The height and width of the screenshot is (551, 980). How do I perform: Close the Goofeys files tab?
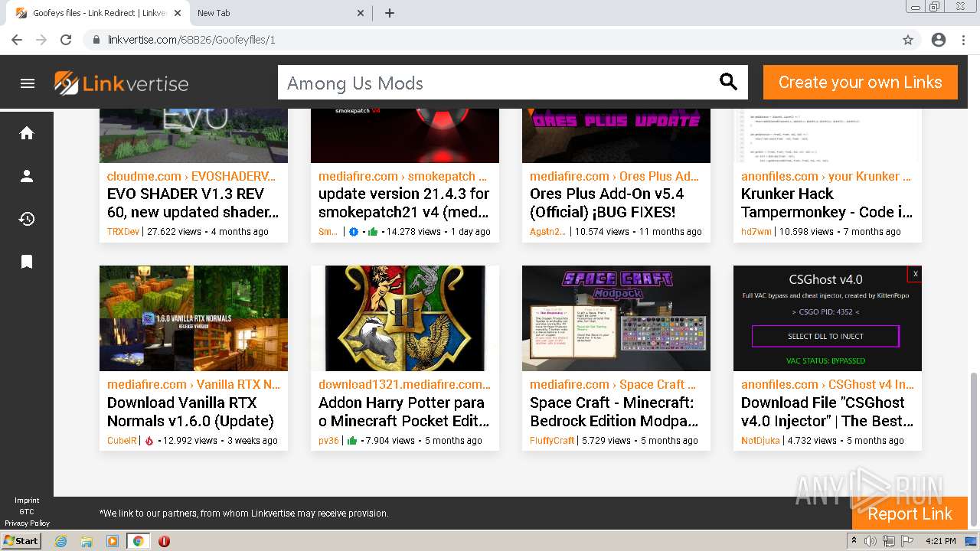(x=178, y=13)
